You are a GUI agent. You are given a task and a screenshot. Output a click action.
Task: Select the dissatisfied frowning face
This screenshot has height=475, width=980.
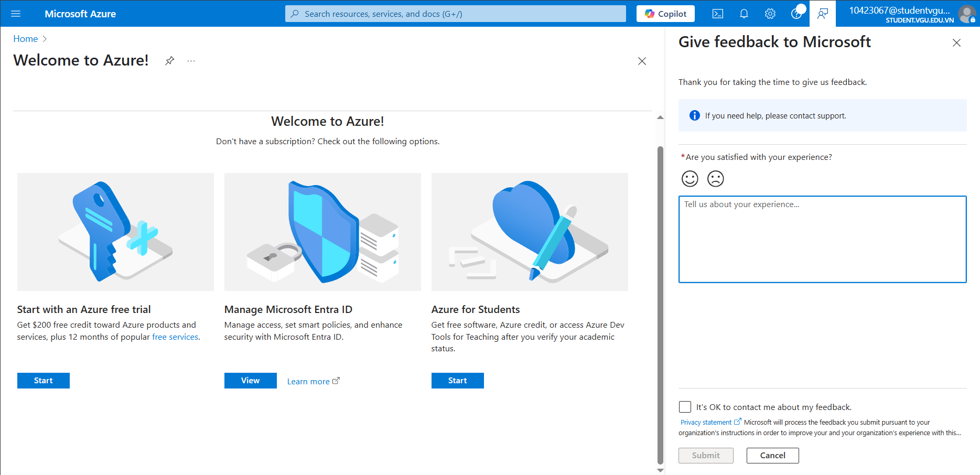point(716,179)
